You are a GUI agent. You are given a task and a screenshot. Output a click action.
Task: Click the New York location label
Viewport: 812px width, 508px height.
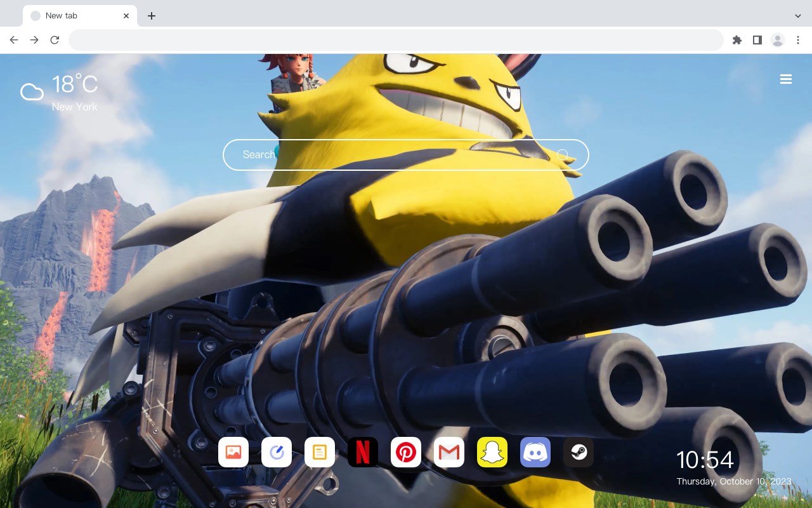tap(75, 107)
